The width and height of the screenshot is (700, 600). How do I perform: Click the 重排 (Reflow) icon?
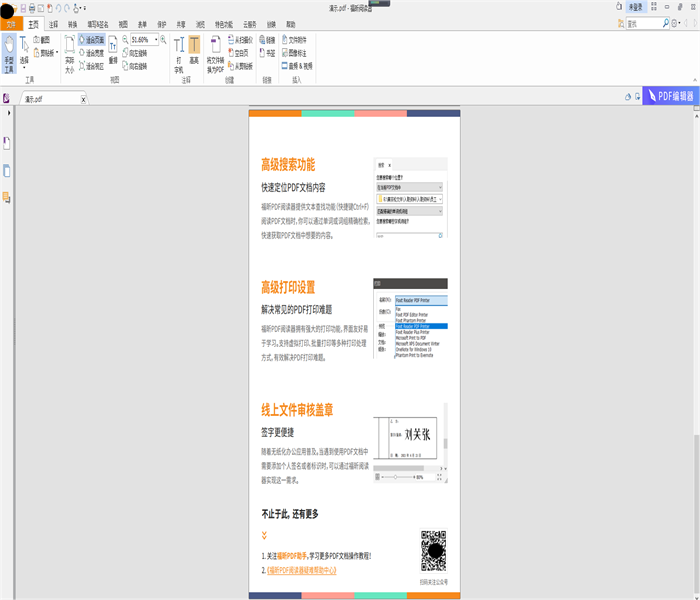click(112, 50)
